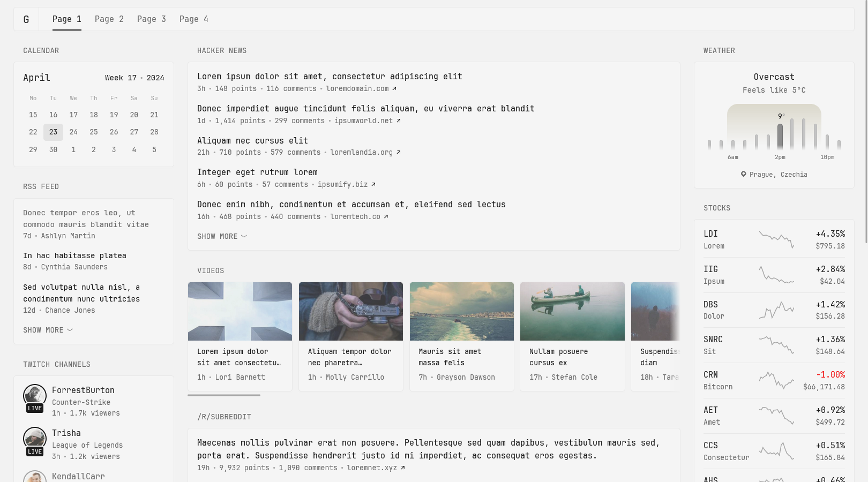This screenshot has height=482, width=868.
Task: Select April 24 on the calendar
Action: (73, 132)
